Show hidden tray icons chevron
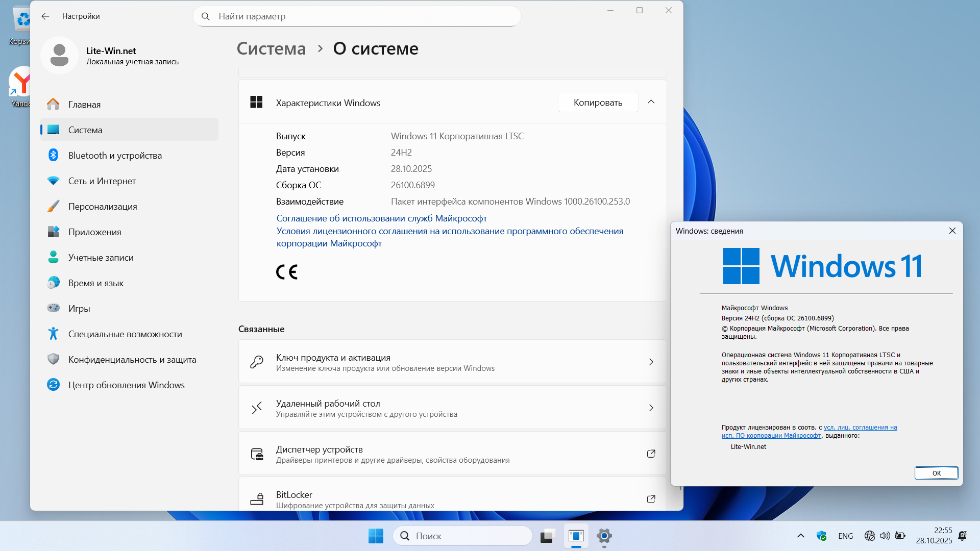This screenshot has height=551, width=980. [x=800, y=536]
